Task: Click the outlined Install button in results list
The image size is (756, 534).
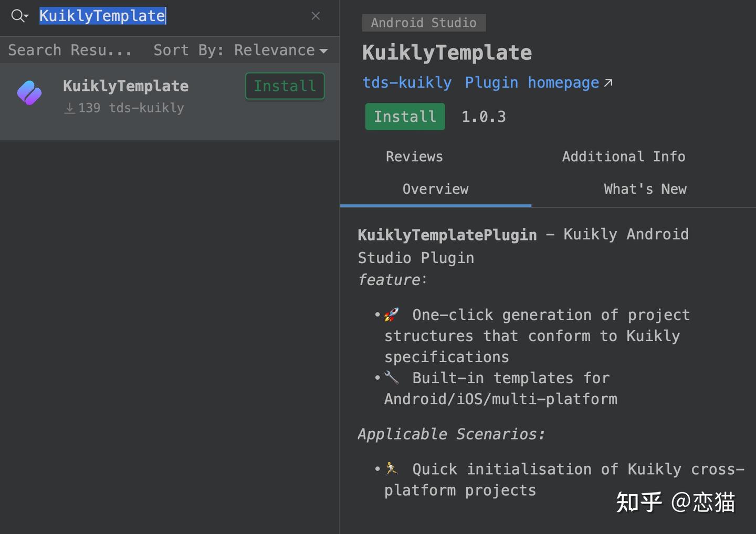Action: pyautogui.click(x=285, y=86)
